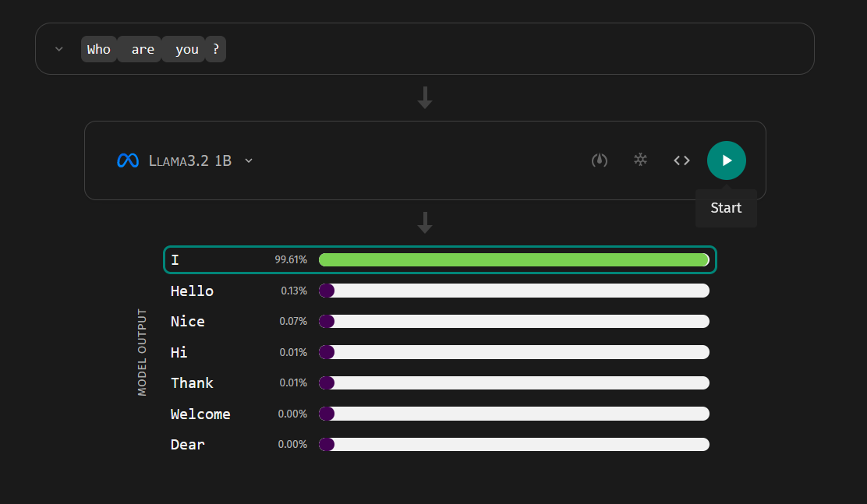Open the code view brackets icon
This screenshot has height=504, width=867.
[681, 160]
